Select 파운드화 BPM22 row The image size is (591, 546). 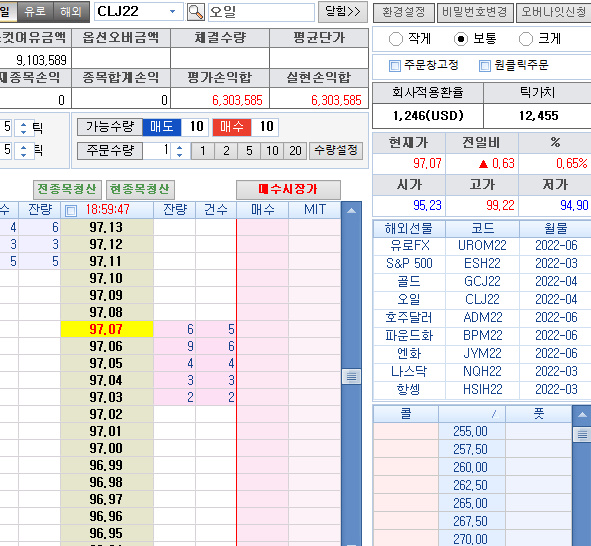(482, 335)
